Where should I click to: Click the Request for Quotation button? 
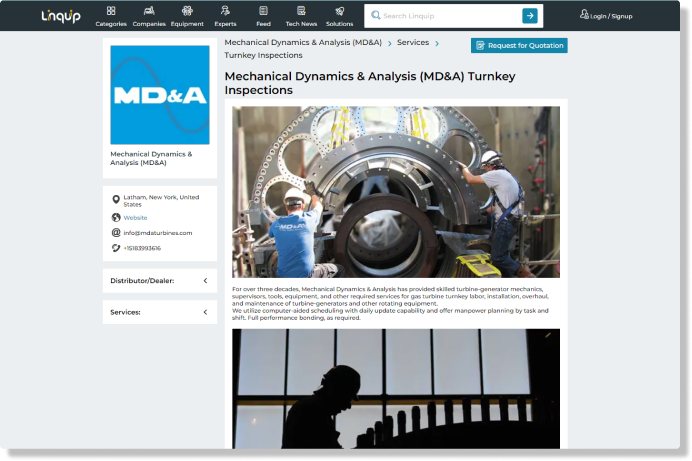[519, 45]
